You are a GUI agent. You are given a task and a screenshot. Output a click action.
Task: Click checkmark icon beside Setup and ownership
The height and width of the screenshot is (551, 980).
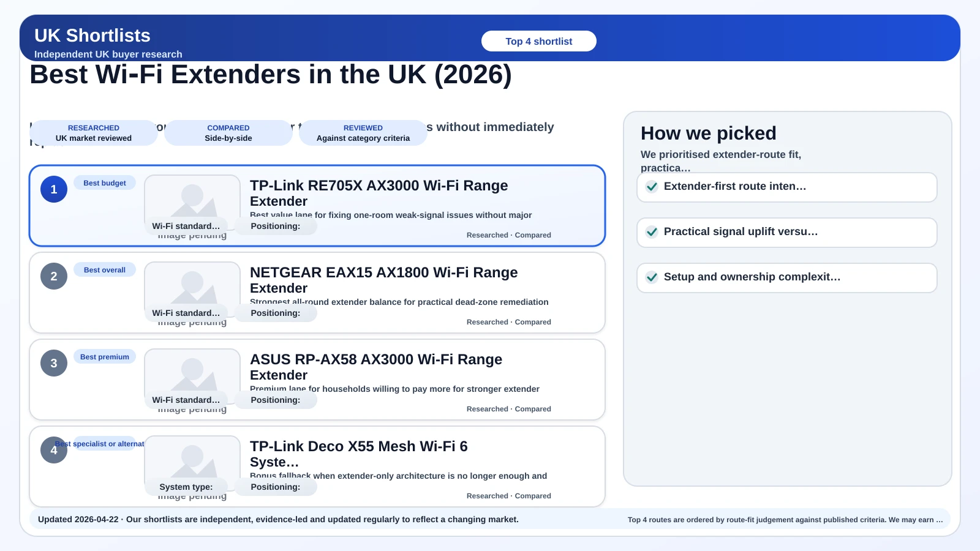click(x=652, y=277)
